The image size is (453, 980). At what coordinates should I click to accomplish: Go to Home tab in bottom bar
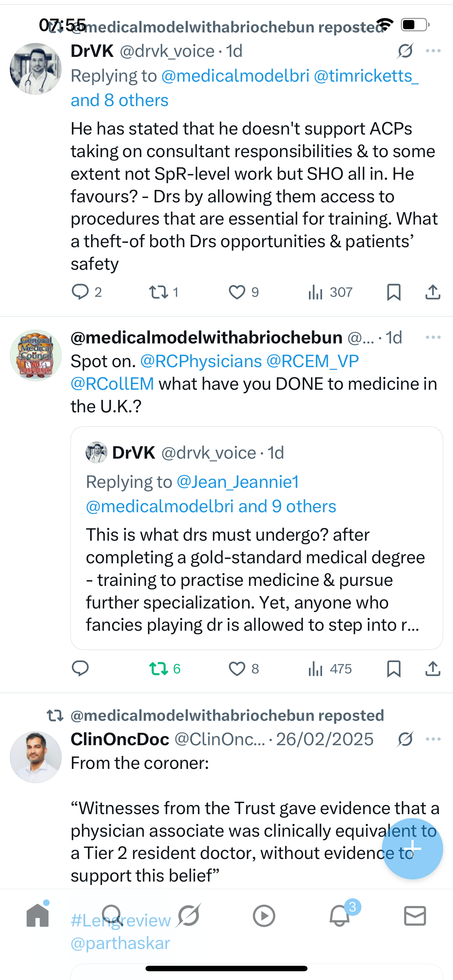click(x=38, y=916)
